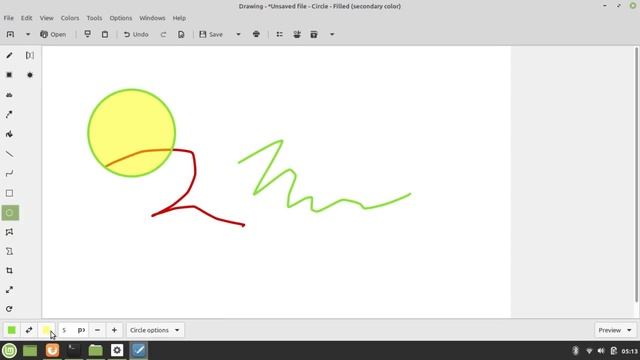
Task: Open the View menu
Action: pos(47,18)
